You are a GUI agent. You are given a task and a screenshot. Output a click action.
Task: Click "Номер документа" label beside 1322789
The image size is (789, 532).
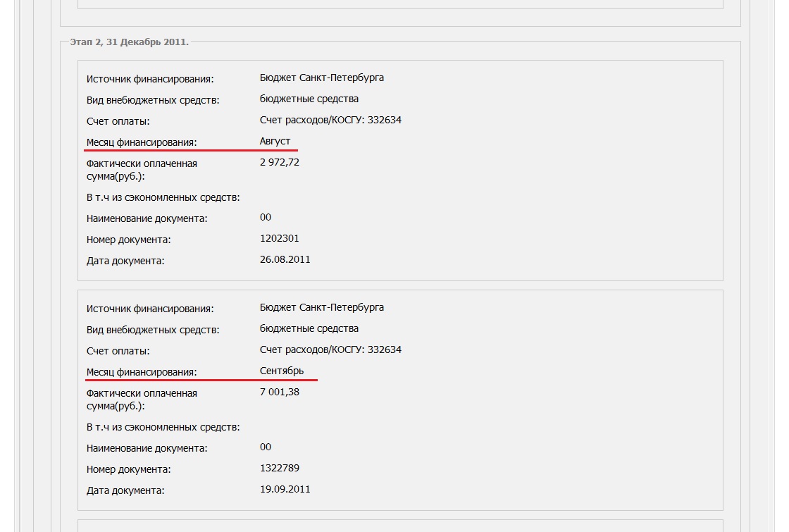pyautogui.click(x=129, y=469)
